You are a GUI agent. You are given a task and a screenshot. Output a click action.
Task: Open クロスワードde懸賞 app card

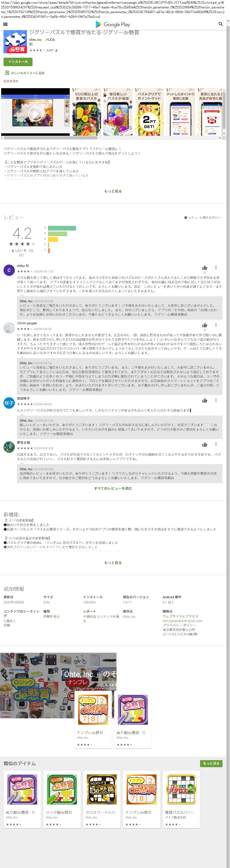(102, 799)
